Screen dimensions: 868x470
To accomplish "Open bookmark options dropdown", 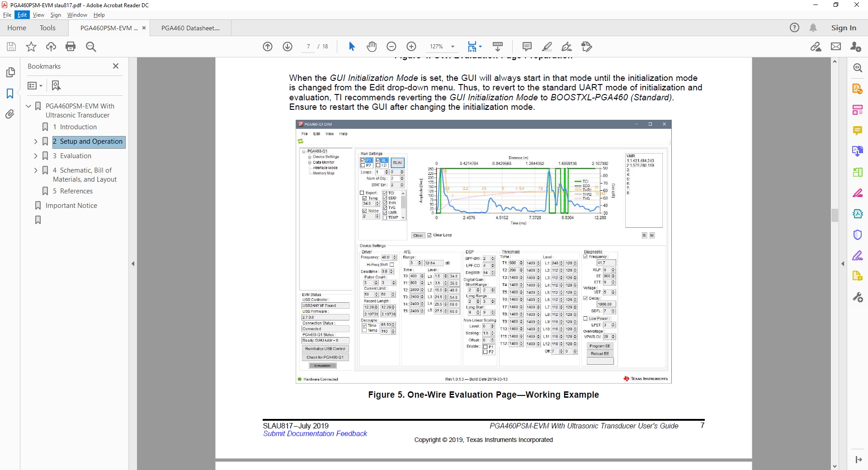I will 35,85.
